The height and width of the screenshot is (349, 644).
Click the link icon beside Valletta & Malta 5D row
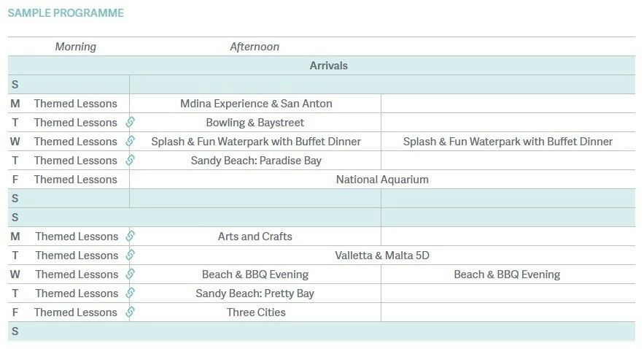tap(131, 255)
